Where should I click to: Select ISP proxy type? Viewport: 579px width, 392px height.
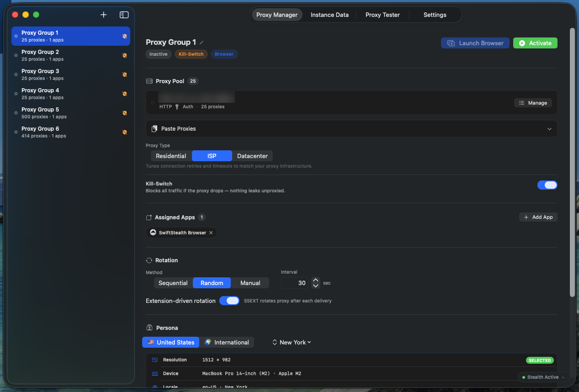212,156
